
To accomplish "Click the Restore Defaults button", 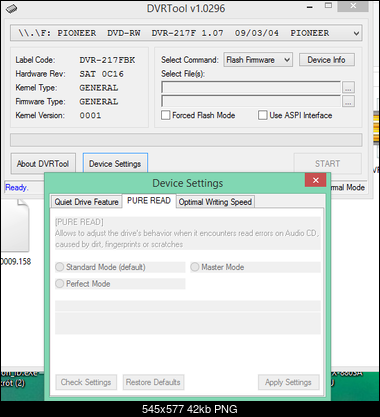I will [153, 382].
